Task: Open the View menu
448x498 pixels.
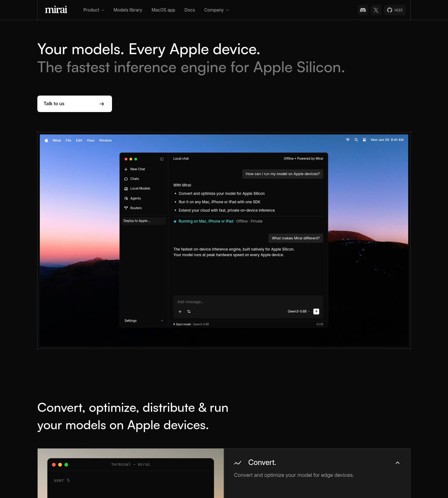Action: pos(91,140)
